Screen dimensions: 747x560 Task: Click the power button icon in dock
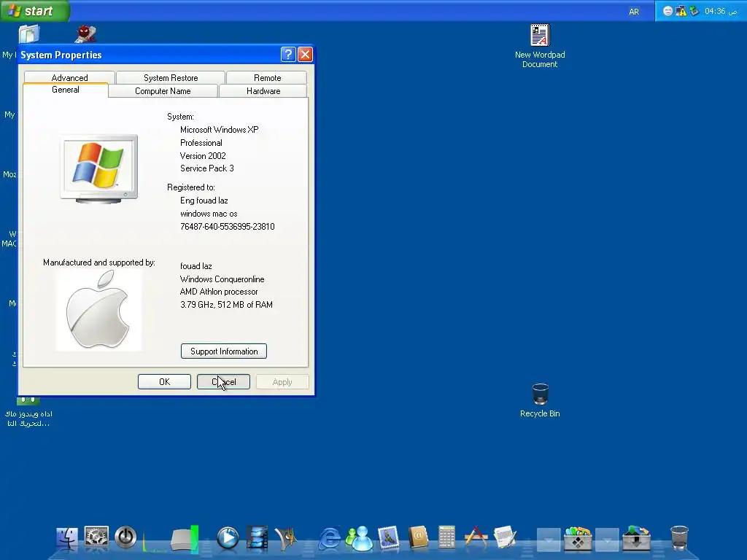click(x=125, y=538)
